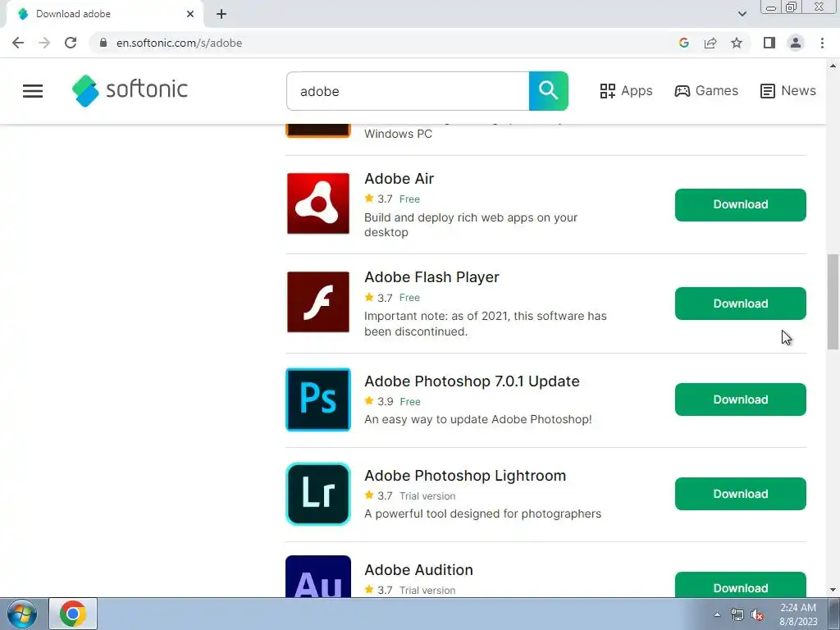Open the network tray icon
Viewport: 840px width, 630px height.
point(737,614)
